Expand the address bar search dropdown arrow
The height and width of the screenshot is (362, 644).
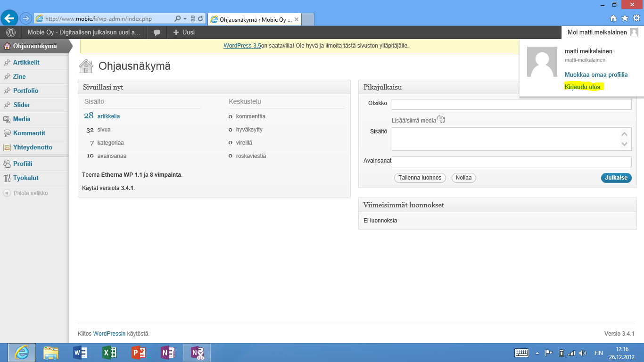[185, 19]
